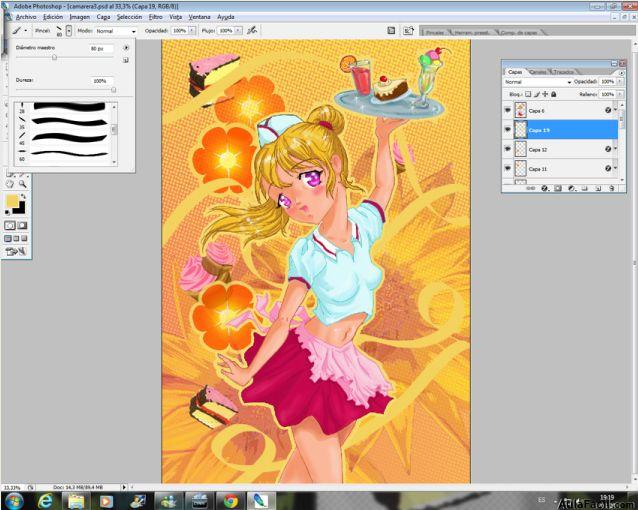The image size is (638, 510).
Task: Click the brush picker flyout menu arrow
Action: 126,48
